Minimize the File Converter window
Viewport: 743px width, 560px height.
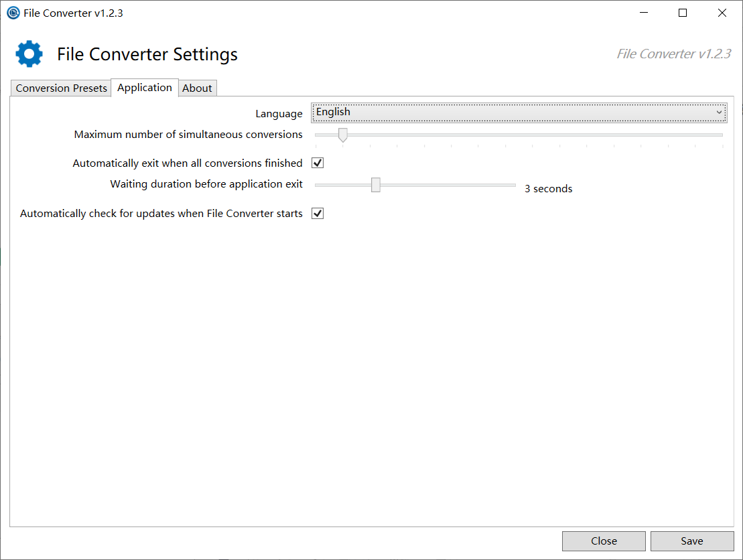(x=643, y=12)
